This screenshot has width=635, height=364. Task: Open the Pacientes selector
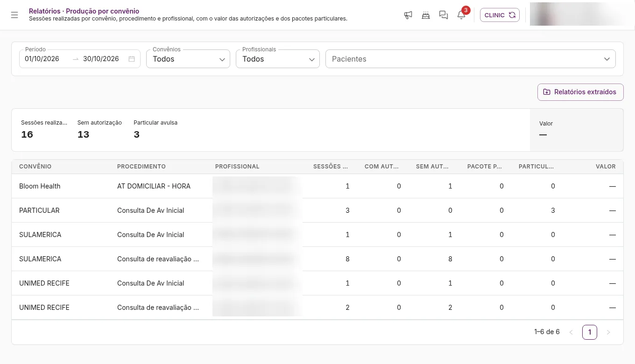[471, 59]
